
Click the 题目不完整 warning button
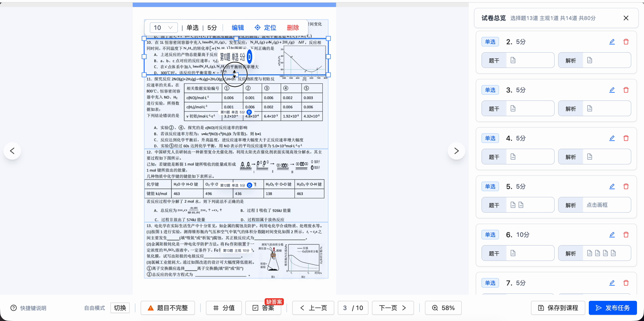coord(167,308)
